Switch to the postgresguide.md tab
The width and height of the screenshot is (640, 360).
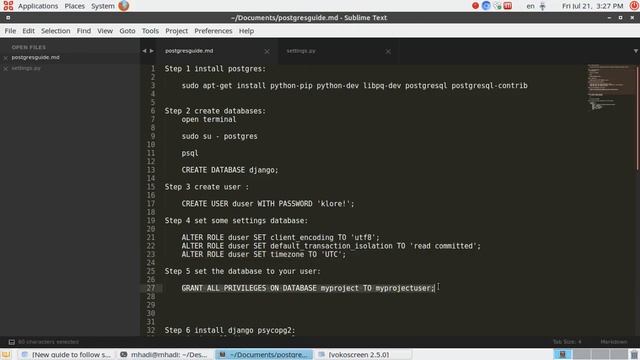(217, 51)
